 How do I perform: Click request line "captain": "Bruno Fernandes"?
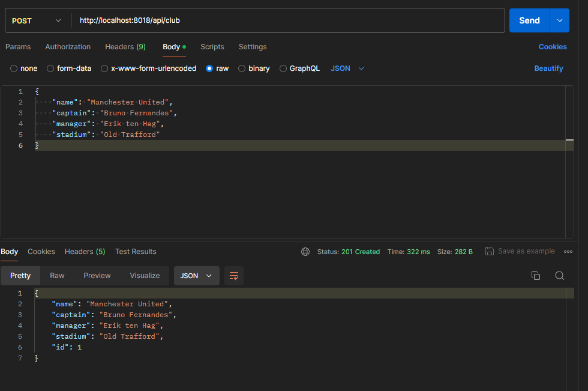(115, 114)
